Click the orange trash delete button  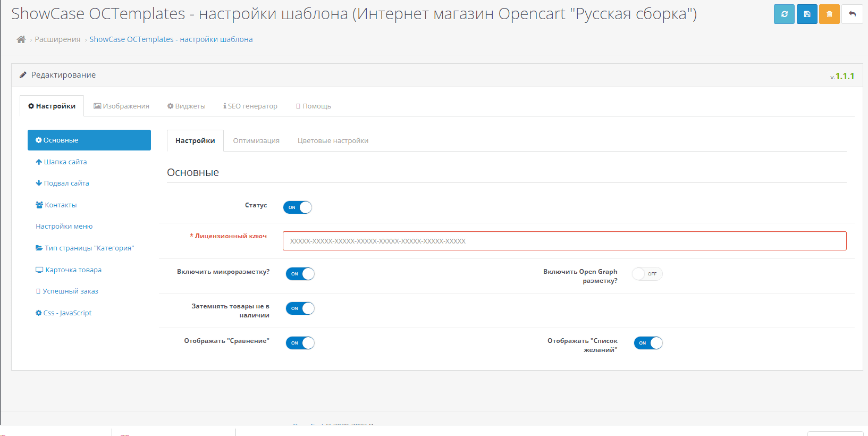tap(829, 14)
